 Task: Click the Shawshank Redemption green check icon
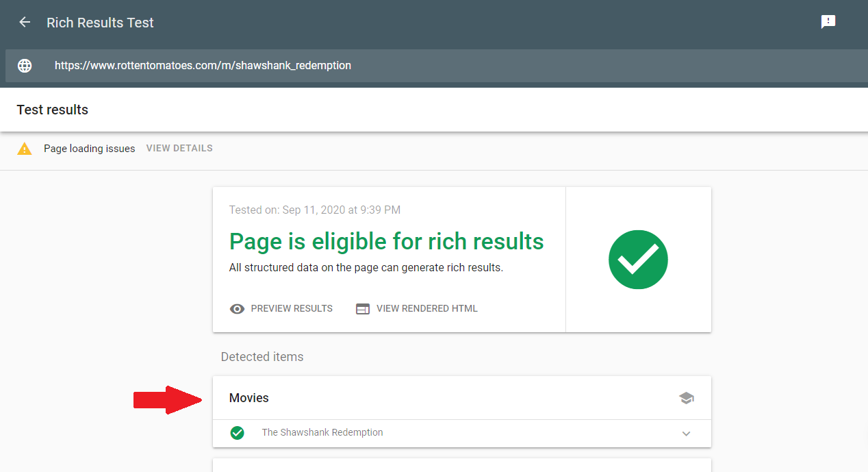point(237,433)
